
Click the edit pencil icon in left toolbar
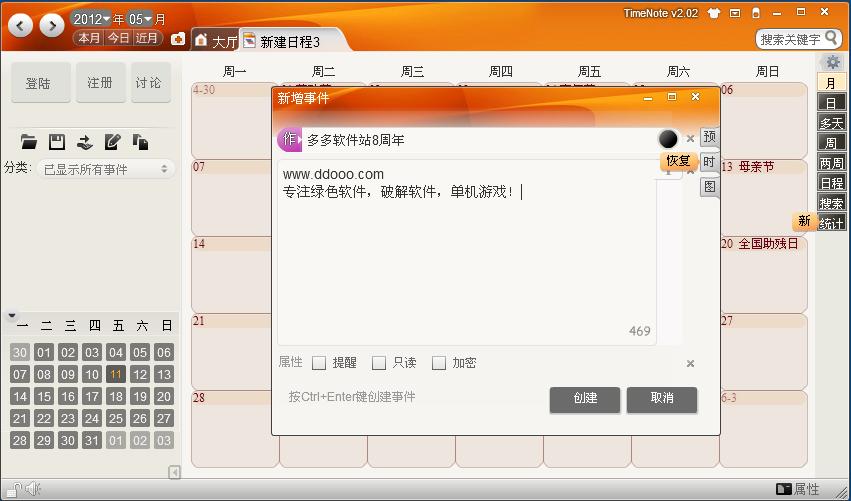[113, 142]
